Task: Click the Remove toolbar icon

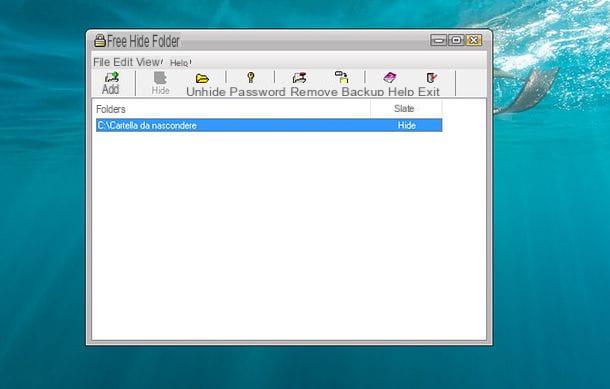Action: (x=299, y=78)
